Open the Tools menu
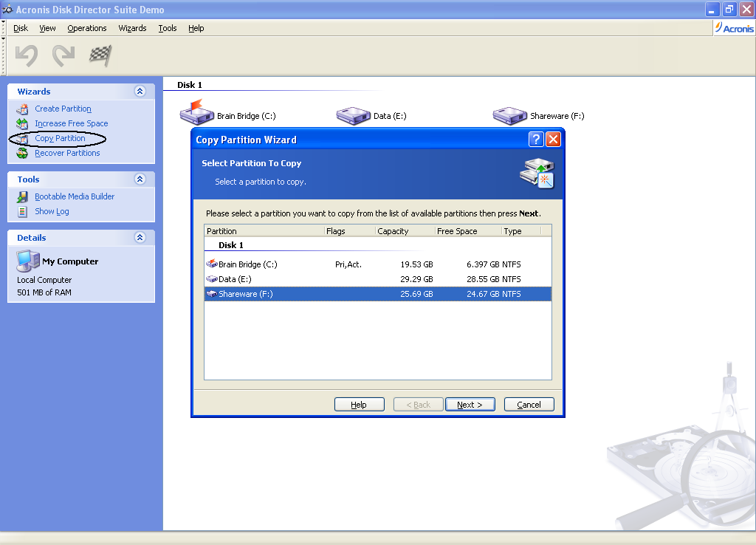 (168, 28)
